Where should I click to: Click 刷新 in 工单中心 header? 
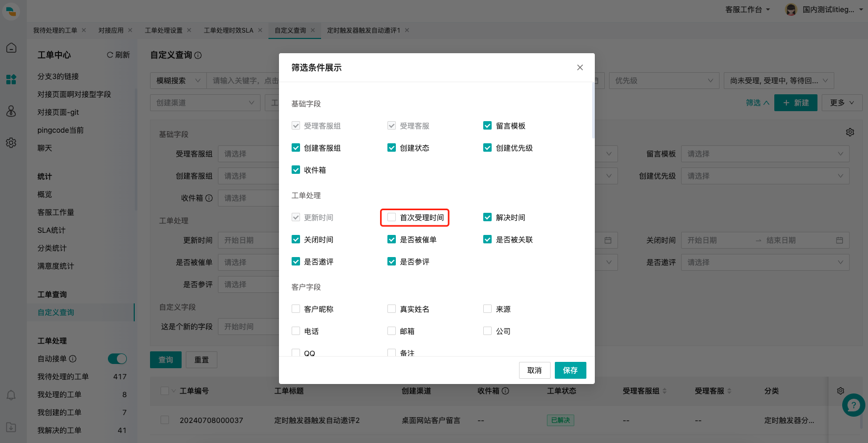click(118, 55)
